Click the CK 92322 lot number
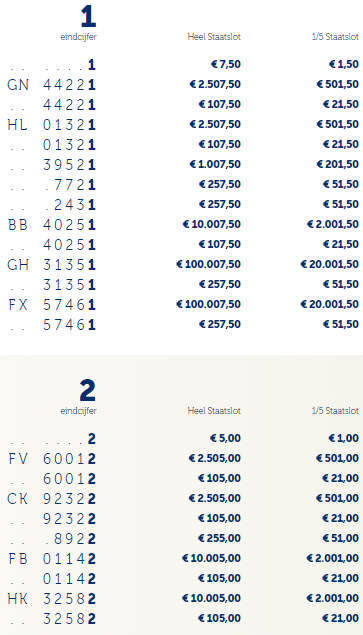The height and width of the screenshot is (635, 363). pos(51,499)
